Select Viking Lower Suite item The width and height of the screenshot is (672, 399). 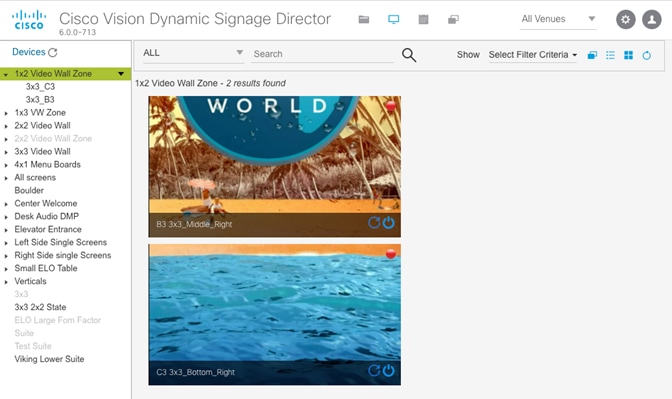click(49, 359)
